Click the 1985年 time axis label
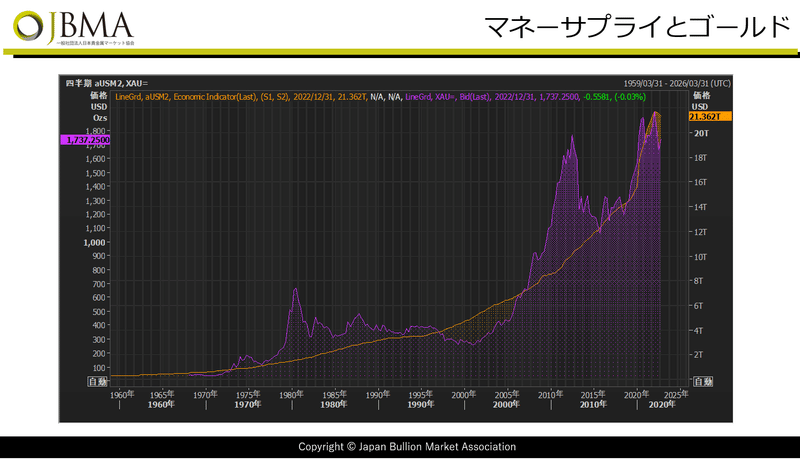 tap(334, 395)
